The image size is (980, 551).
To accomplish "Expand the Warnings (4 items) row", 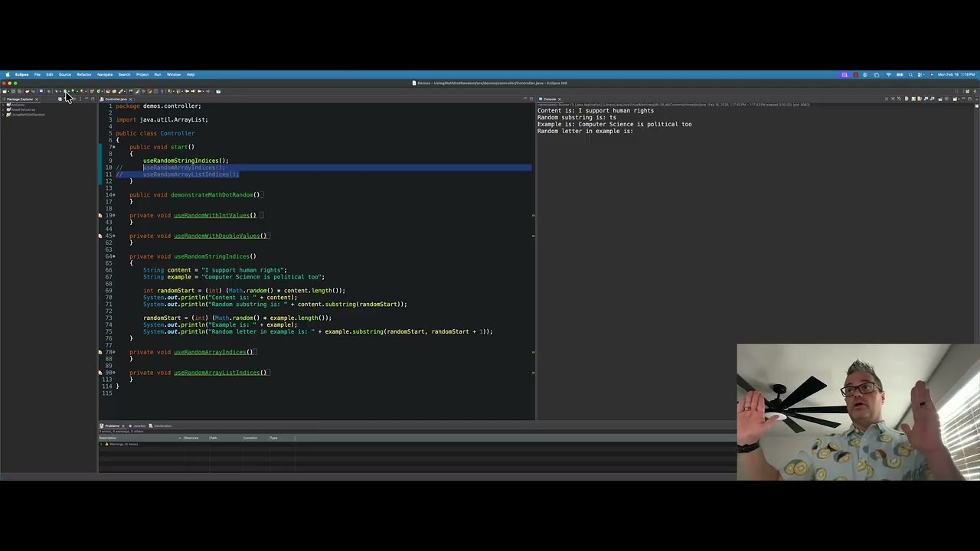I will [103, 444].
